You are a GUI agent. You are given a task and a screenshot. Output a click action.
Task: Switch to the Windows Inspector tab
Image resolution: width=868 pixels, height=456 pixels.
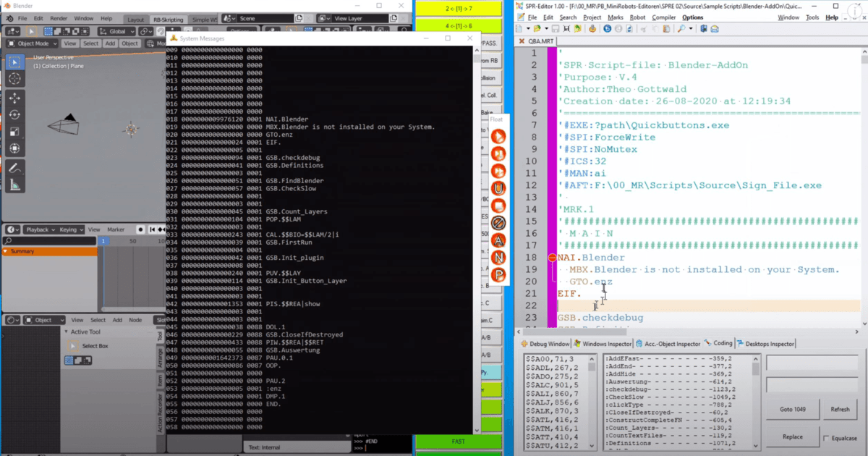603,344
